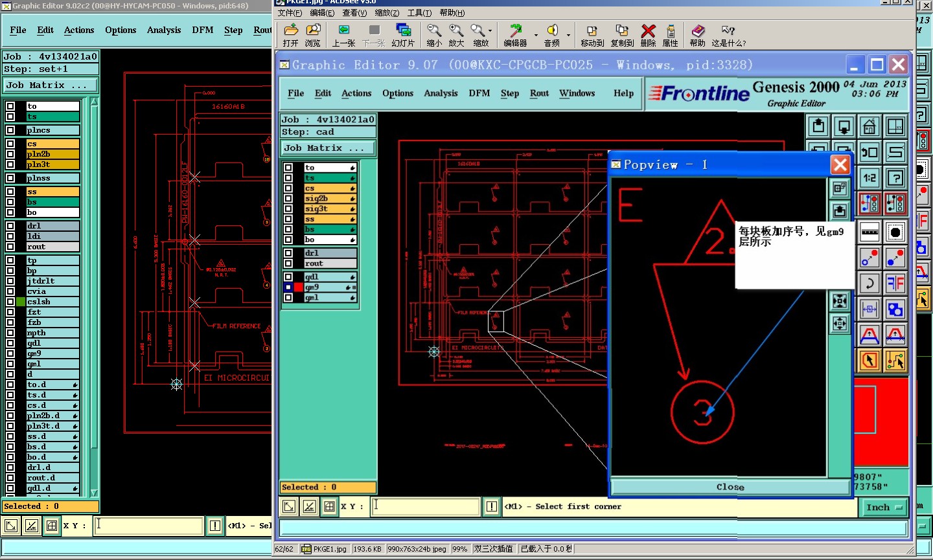Open 属性 properties icon in ACDSee
Image resolution: width=933 pixels, height=560 pixels.
click(671, 34)
